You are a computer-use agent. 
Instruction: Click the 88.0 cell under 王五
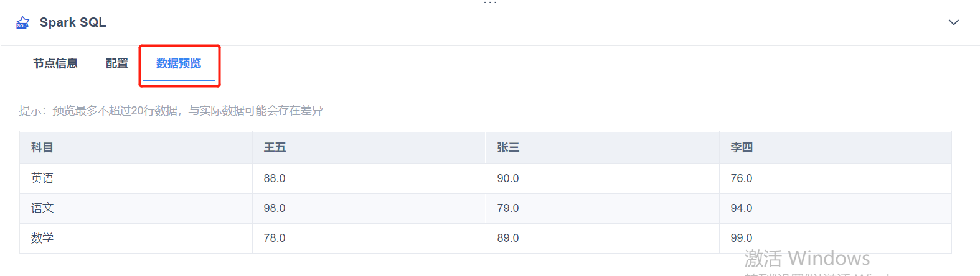point(275,178)
